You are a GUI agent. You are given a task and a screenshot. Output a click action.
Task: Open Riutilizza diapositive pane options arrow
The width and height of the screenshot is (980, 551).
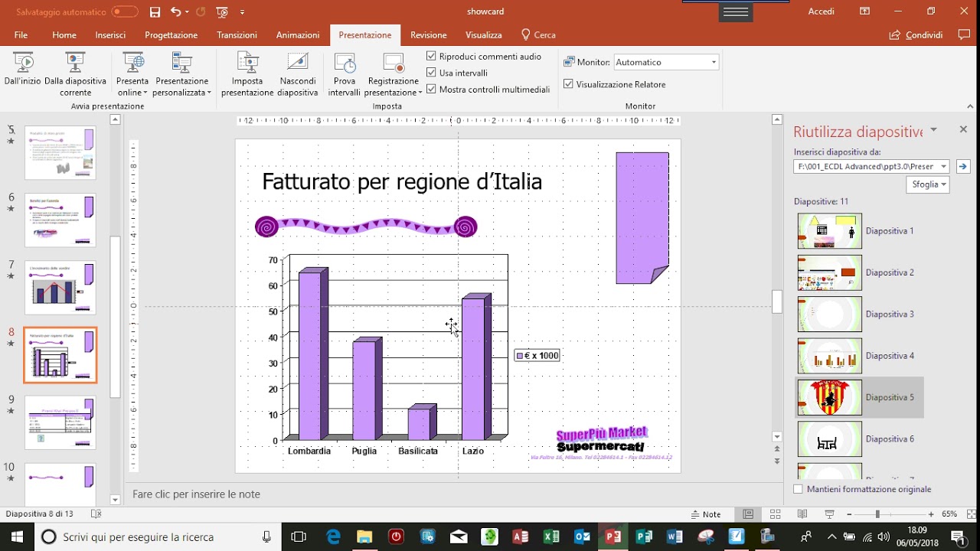click(933, 130)
